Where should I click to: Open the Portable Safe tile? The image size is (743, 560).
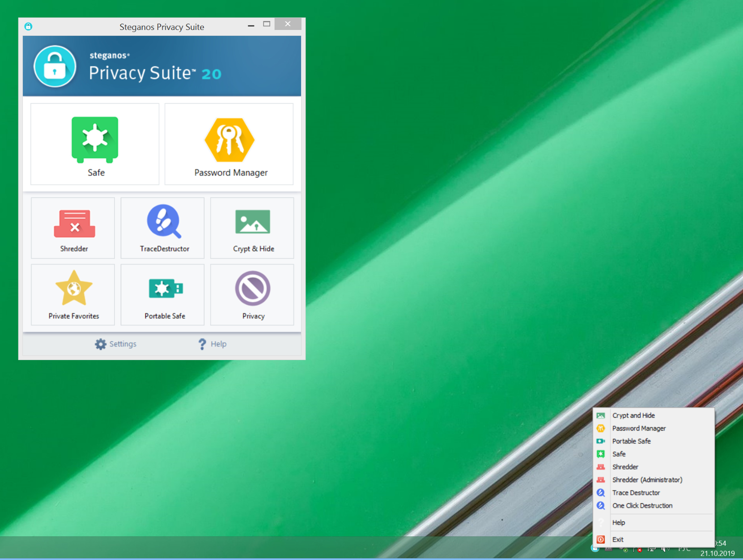162,295
